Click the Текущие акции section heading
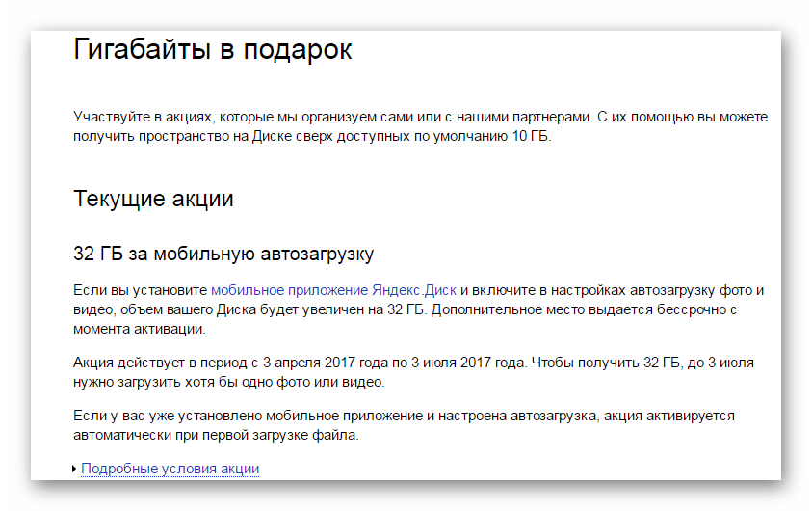Image resolution: width=812 pixels, height=511 pixels. (153, 200)
